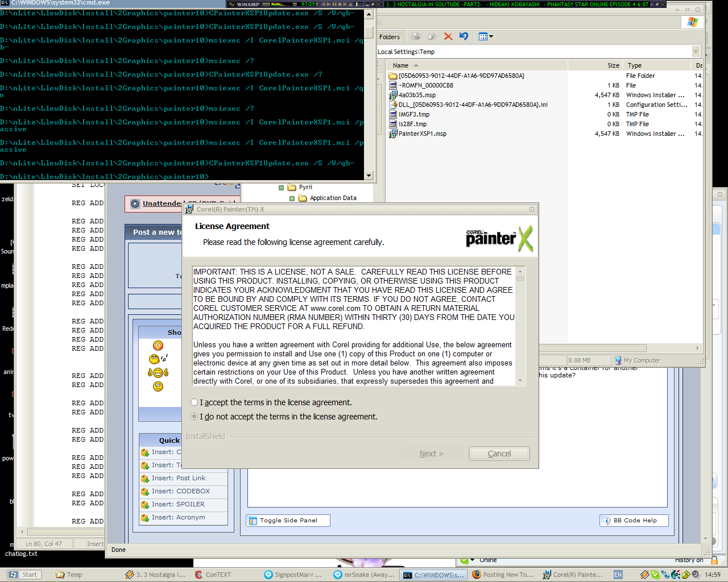728x582 pixels.
Task: Click the Next button in Painter installer
Action: [x=432, y=454]
